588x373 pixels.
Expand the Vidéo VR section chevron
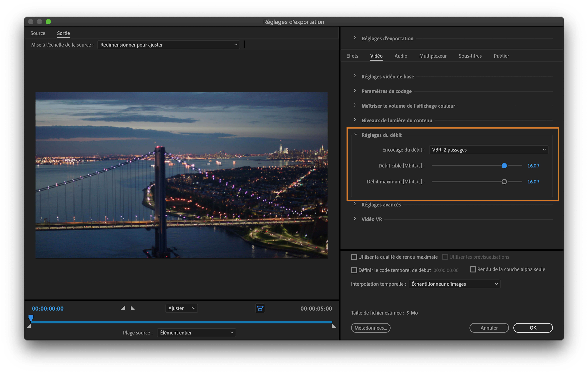[355, 219]
